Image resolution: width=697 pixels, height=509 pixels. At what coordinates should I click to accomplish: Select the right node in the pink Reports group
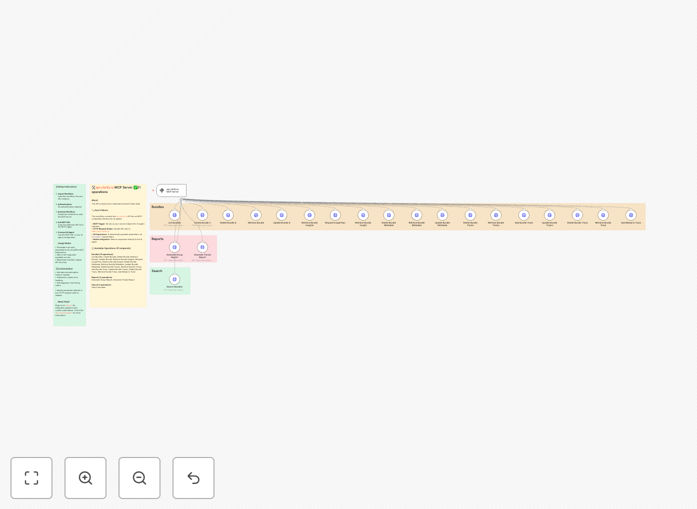[202, 247]
